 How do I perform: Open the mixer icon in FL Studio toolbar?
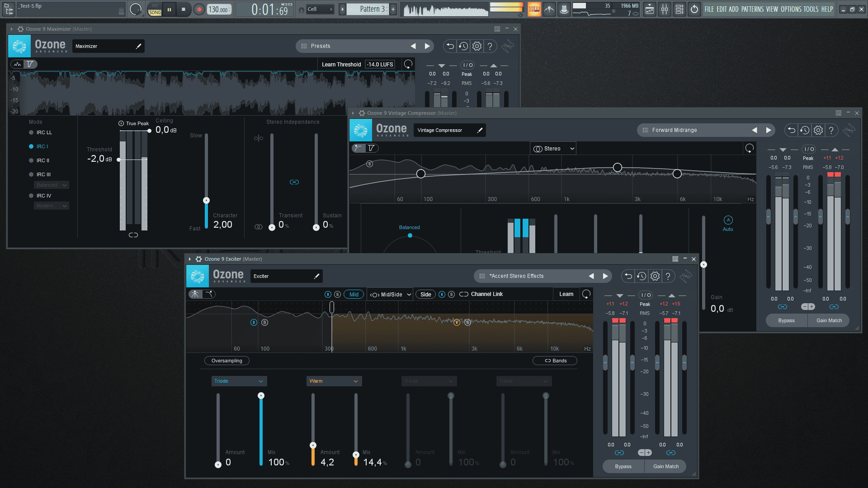click(665, 9)
